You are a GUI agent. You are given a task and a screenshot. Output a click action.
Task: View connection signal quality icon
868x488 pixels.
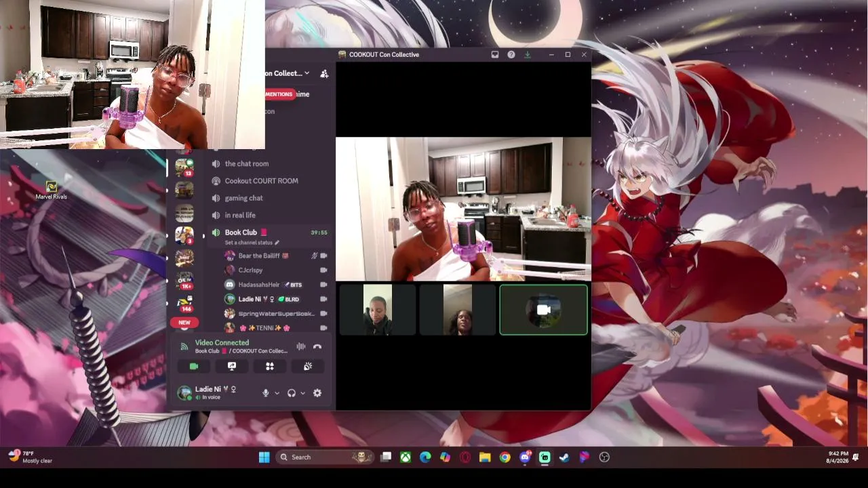click(184, 346)
